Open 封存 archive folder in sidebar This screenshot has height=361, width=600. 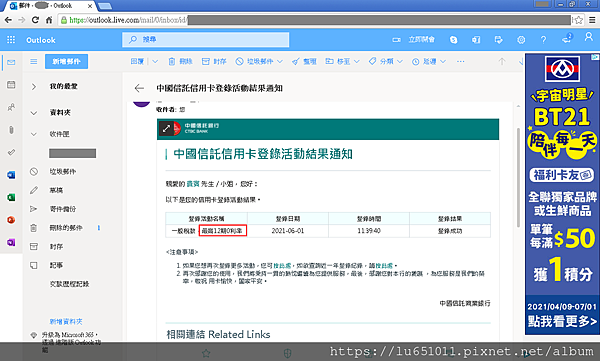pos(56,247)
